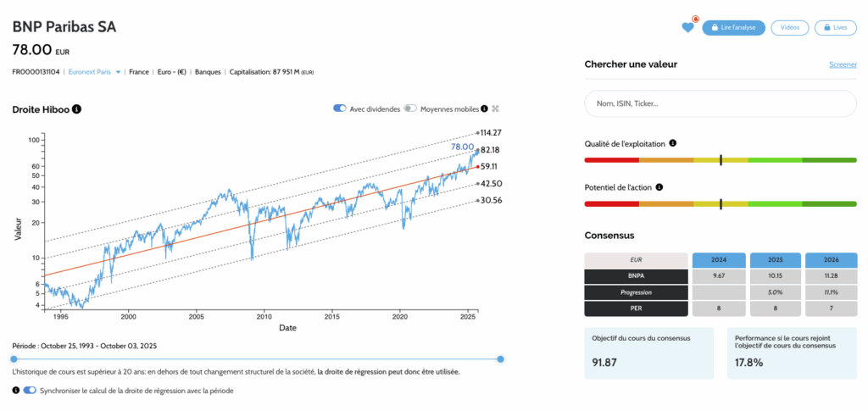Click info icon beside Synchroniser toggle

coord(16,391)
